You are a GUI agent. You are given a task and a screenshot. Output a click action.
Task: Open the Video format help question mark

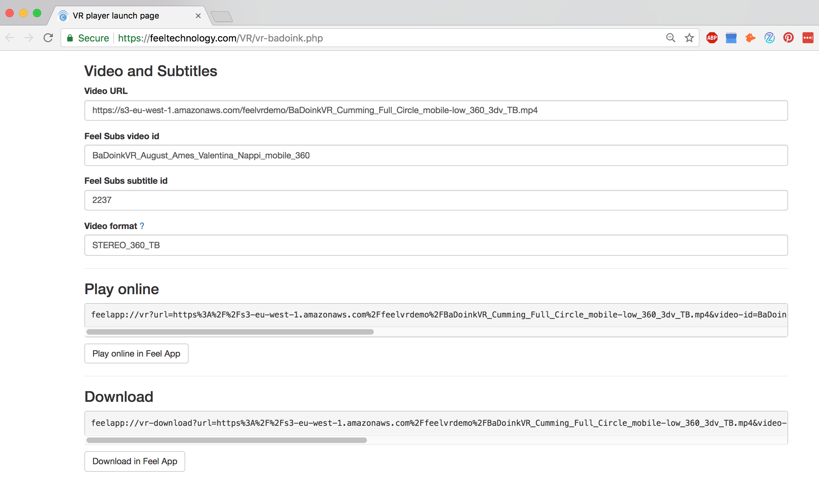142,226
